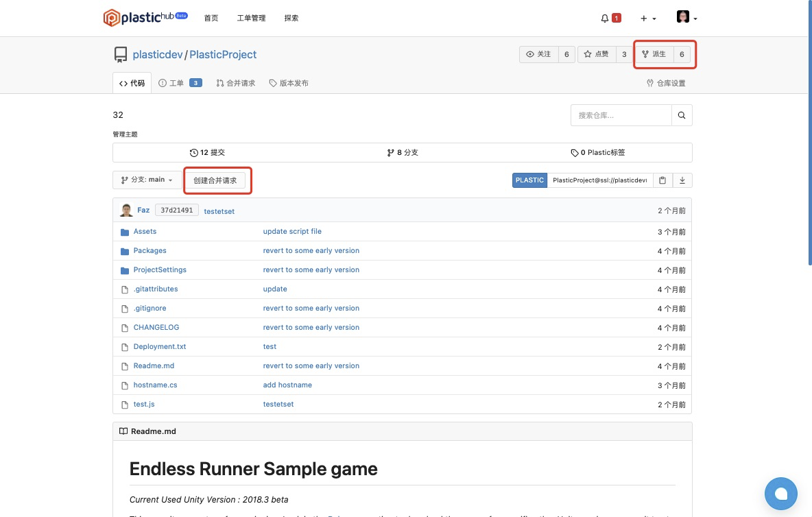Open the plasticdev owner link

tap(158, 54)
